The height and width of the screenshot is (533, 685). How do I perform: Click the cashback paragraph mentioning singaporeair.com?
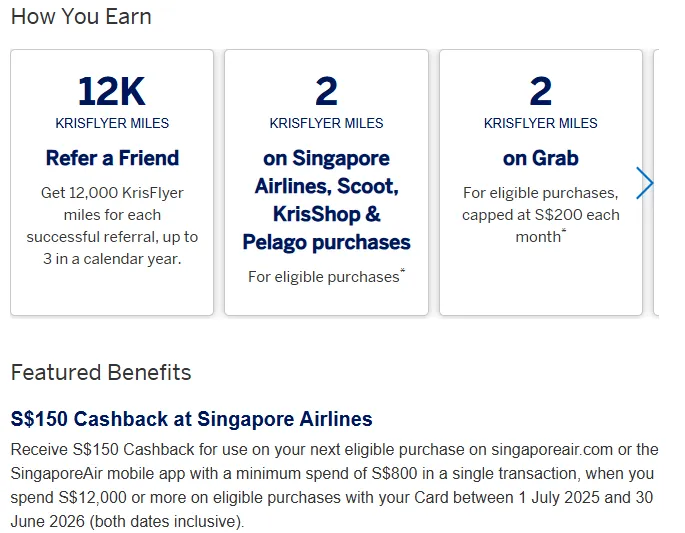pyautogui.click(x=334, y=485)
